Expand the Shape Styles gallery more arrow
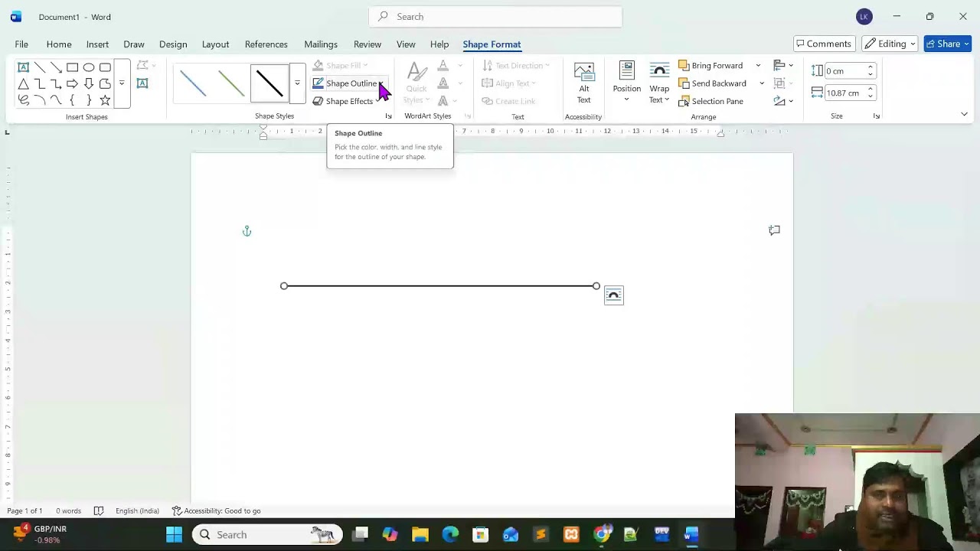 click(297, 83)
